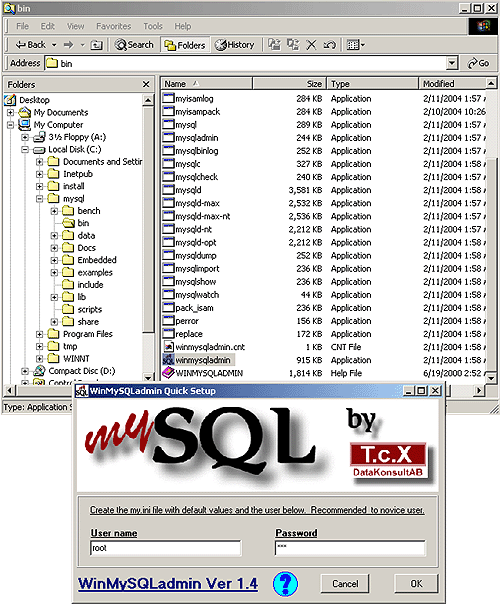Select the myisamlog file name

[x=194, y=99]
